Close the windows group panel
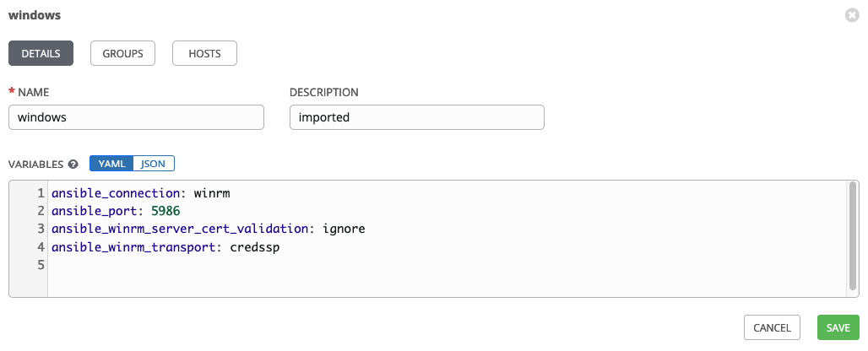Viewport: 868px width, 351px height. pyautogui.click(x=852, y=15)
